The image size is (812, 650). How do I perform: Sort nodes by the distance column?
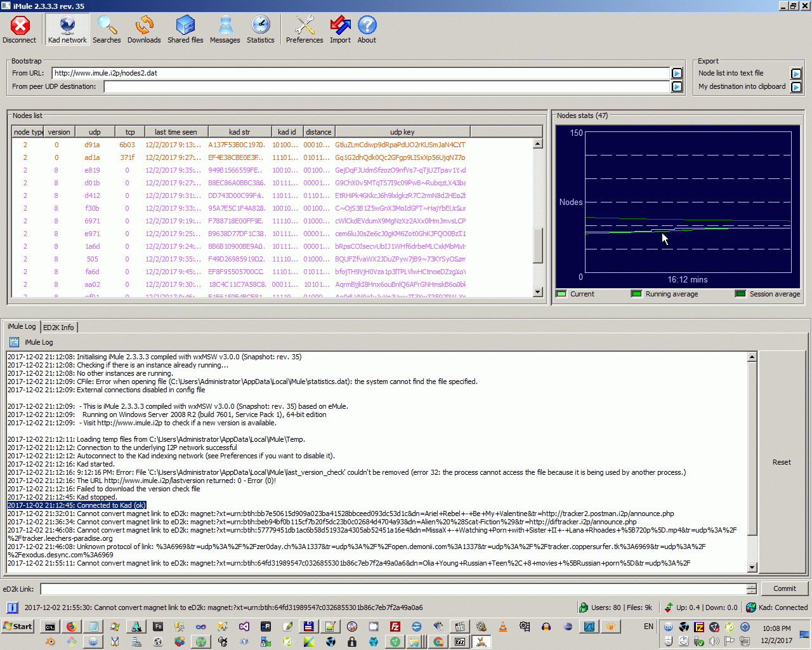318,132
